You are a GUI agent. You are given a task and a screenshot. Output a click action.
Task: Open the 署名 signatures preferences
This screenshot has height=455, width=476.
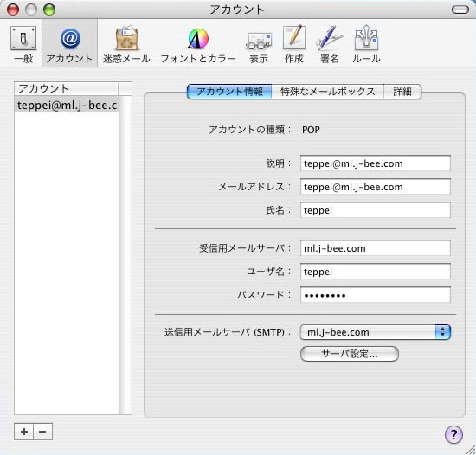click(330, 44)
